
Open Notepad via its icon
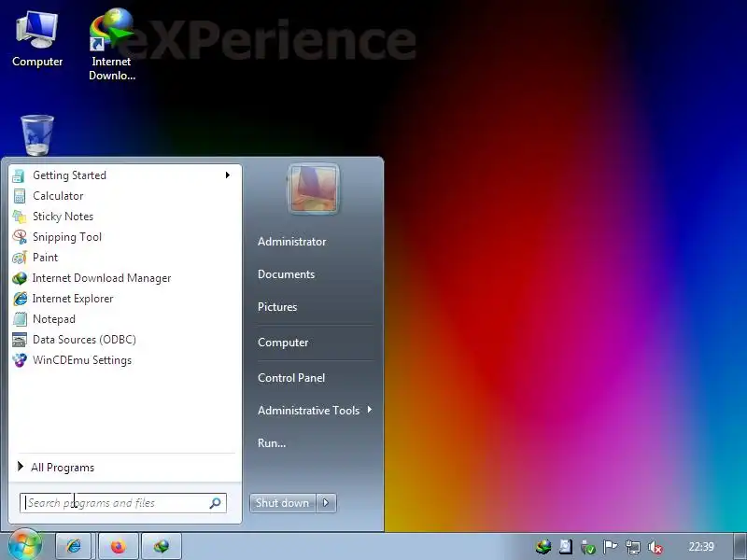(19, 319)
